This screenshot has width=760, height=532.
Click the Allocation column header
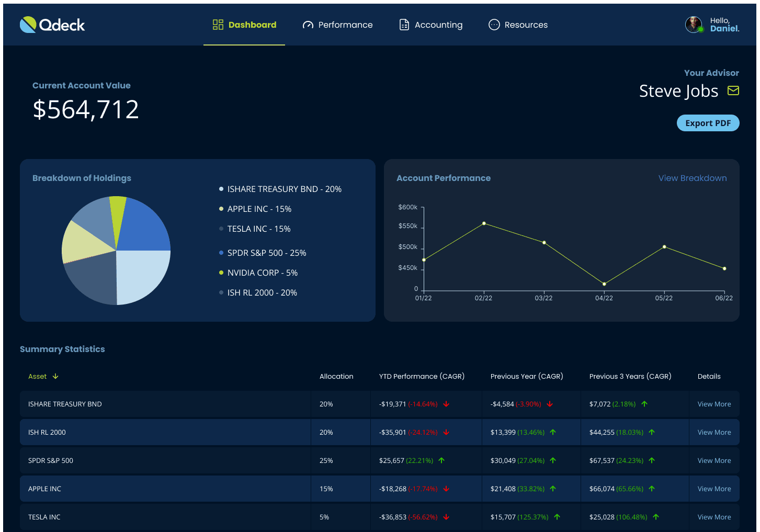point(336,376)
